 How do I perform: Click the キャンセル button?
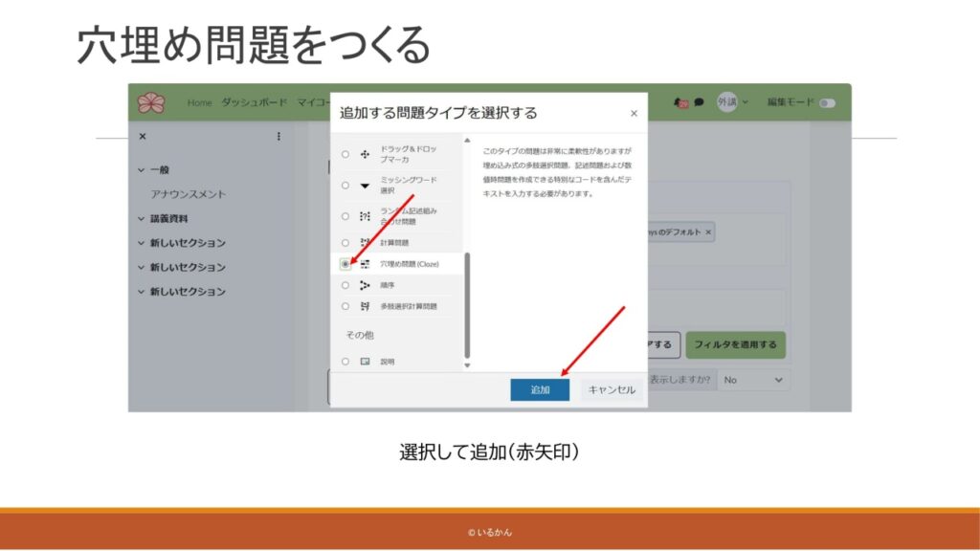point(612,389)
